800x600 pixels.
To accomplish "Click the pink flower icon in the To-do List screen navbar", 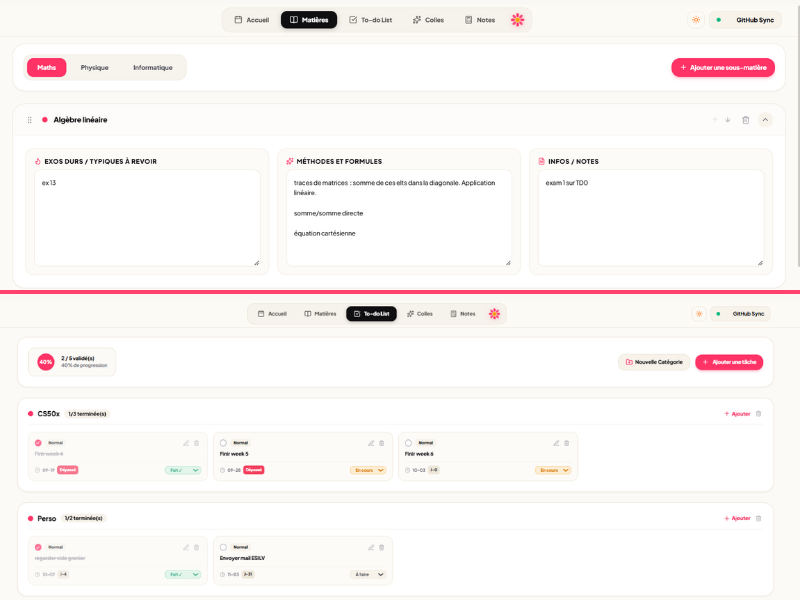I will point(494,314).
